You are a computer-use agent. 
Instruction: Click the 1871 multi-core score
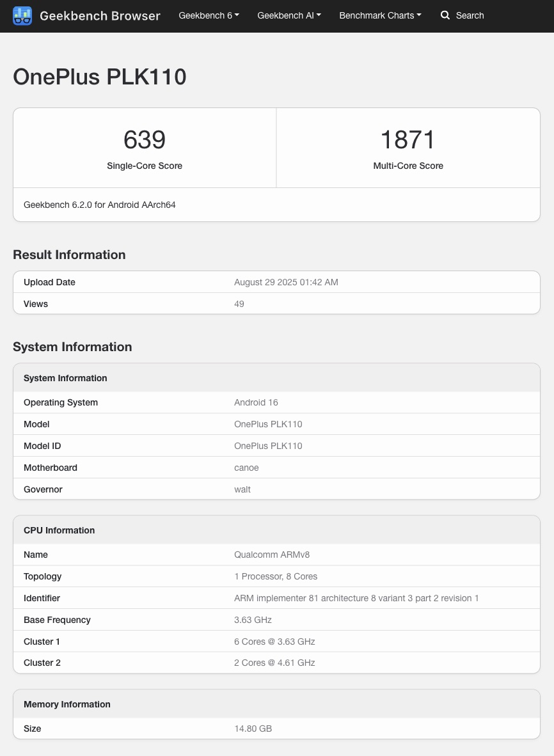(408, 139)
